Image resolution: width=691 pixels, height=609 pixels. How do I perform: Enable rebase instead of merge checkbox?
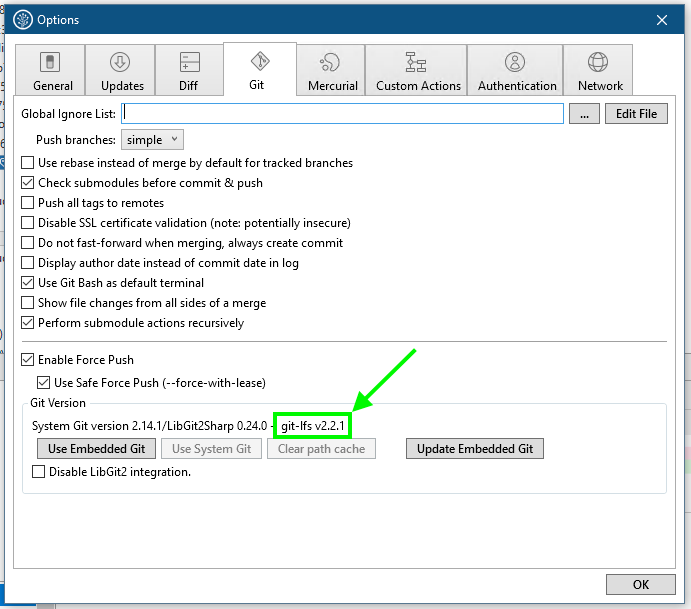pos(27,163)
